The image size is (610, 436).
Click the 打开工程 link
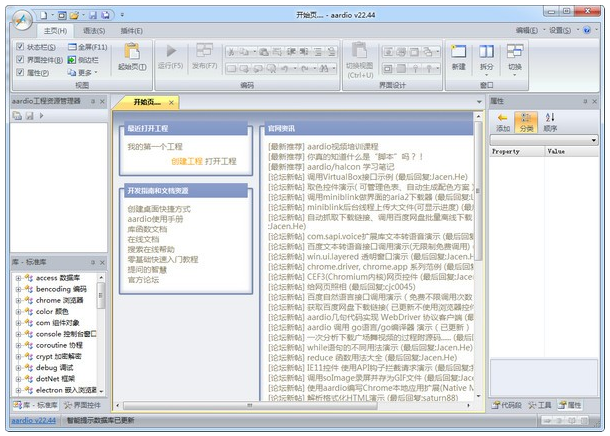221,161
